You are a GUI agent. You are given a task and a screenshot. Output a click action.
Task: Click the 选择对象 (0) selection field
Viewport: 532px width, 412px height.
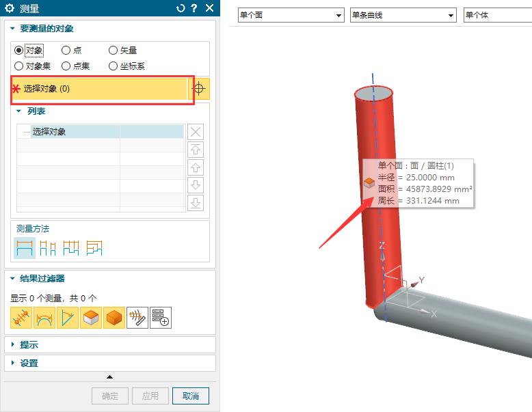tap(99, 89)
